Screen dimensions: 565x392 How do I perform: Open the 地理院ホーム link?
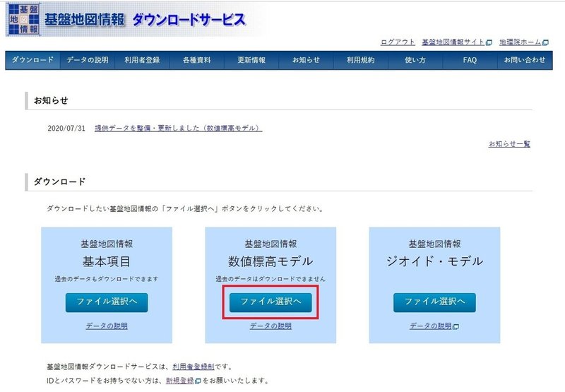click(521, 42)
